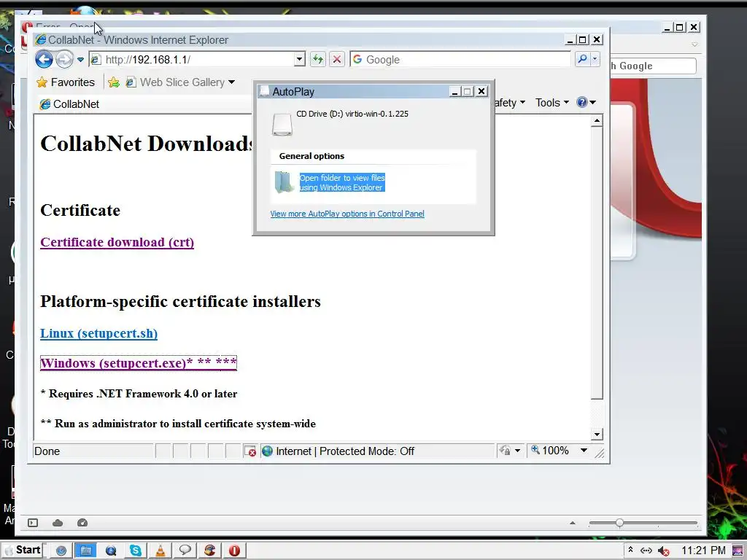The width and height of the screenshot is (747, 560).
Task: Click the clock showing 11:21 PM
Action: (703, 551)
